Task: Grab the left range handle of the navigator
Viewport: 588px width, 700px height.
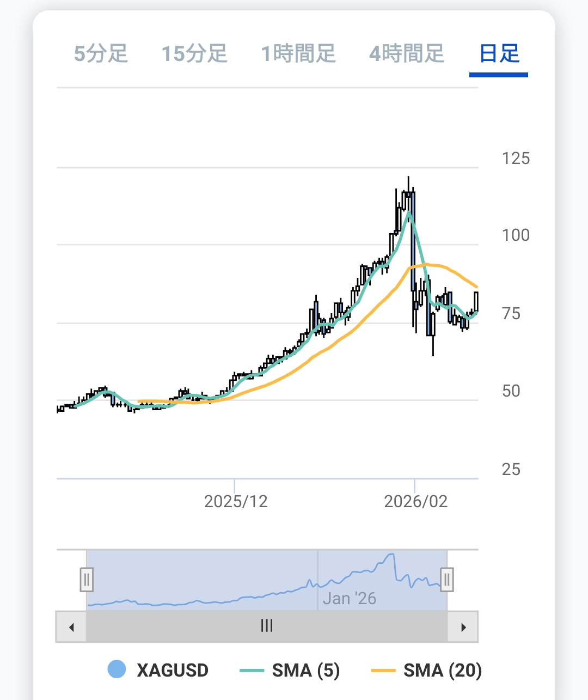Action: coord(87,580)
